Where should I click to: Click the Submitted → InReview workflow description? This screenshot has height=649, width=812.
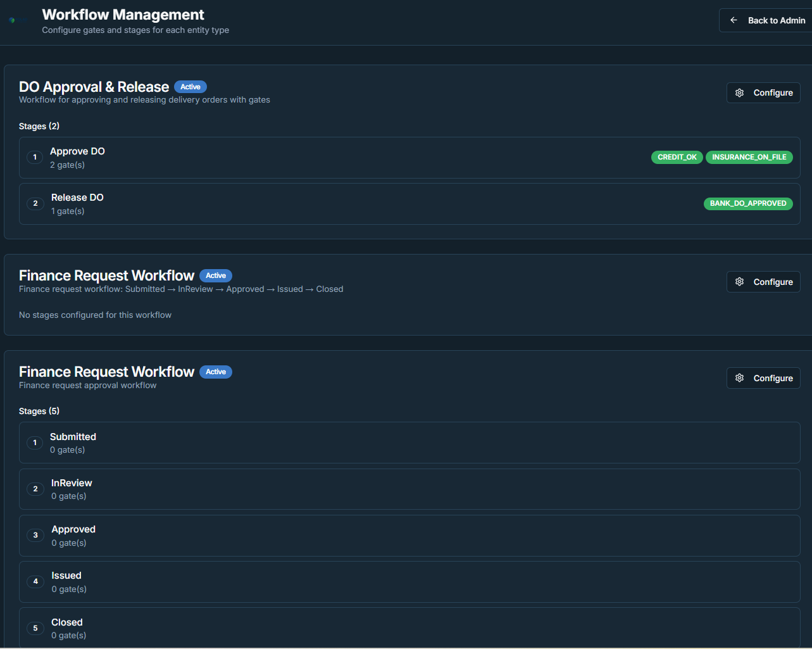[181, 289]
